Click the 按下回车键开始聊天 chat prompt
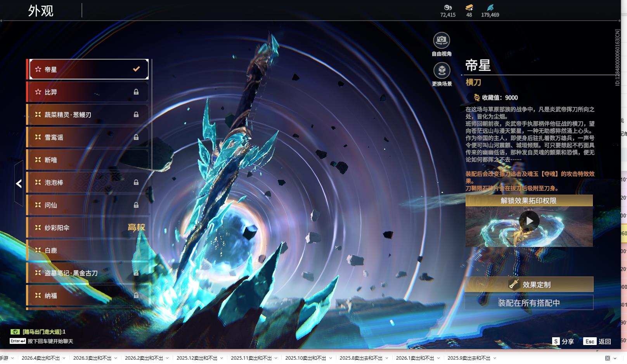Viewport: 627px width, 364px height. coord(50,341)
